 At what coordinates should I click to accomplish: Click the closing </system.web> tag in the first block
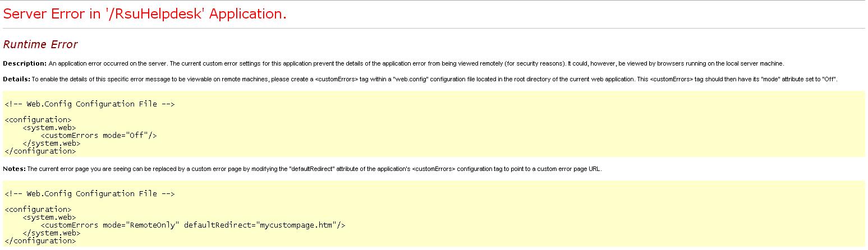click(x=52, y=143)
